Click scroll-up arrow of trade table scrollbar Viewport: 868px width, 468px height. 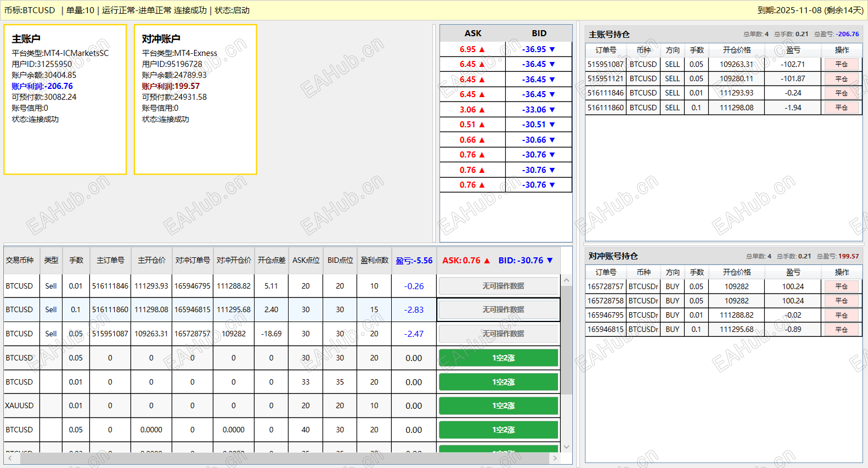(x=567, y=280)
